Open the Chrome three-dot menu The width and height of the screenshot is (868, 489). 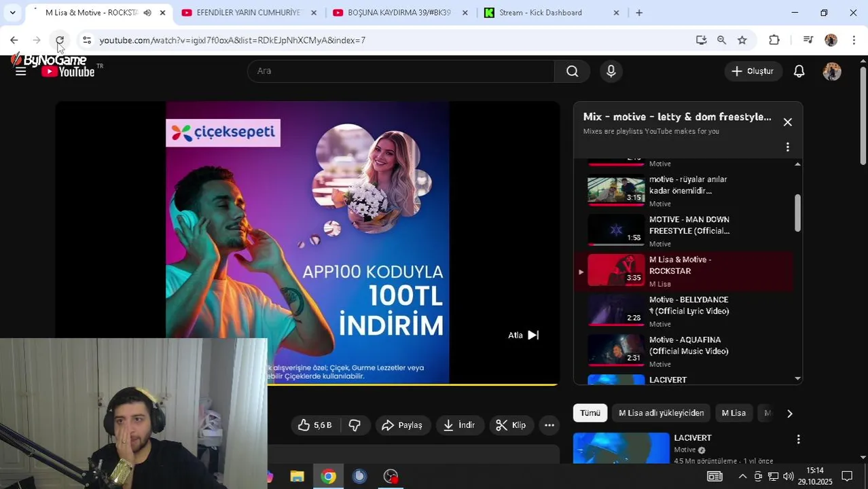[x=854, y=40]
